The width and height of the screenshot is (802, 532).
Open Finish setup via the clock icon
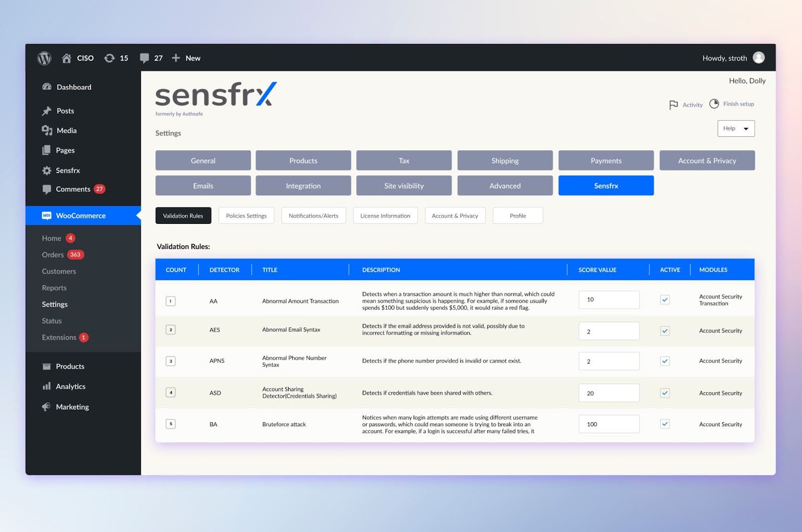click(715, 104)
